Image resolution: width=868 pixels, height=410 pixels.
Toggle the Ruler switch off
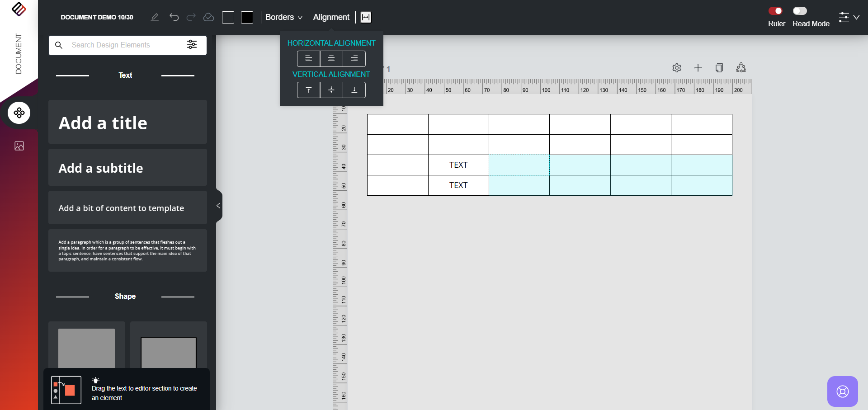tap(775, 11)
